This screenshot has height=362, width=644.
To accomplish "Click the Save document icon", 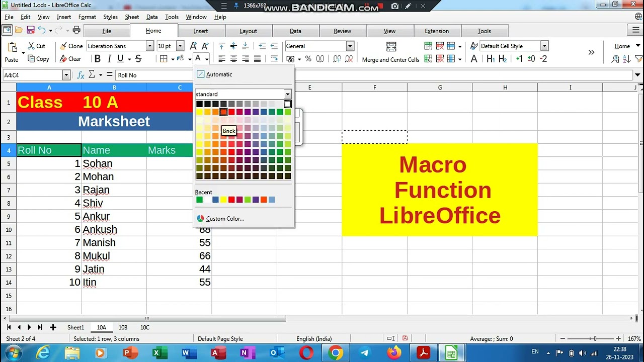I will [31, 30].
